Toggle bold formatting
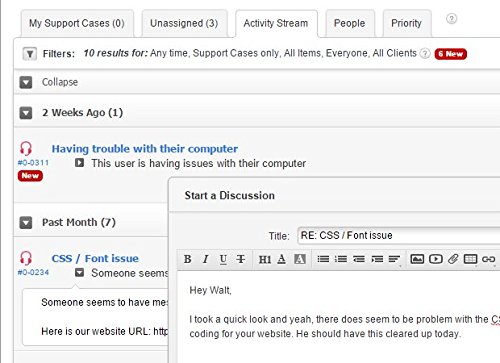Screen dimensions: 500x363 pos(188,259)
